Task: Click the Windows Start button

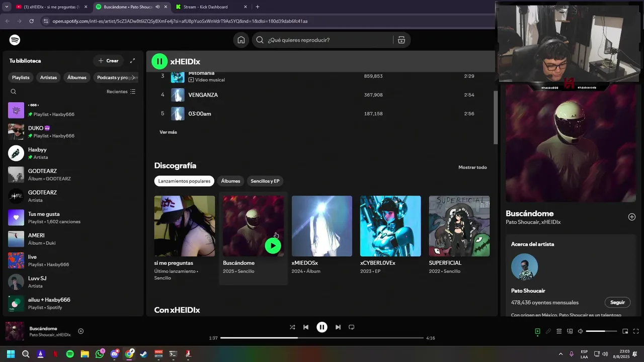Action: [11, 354]
